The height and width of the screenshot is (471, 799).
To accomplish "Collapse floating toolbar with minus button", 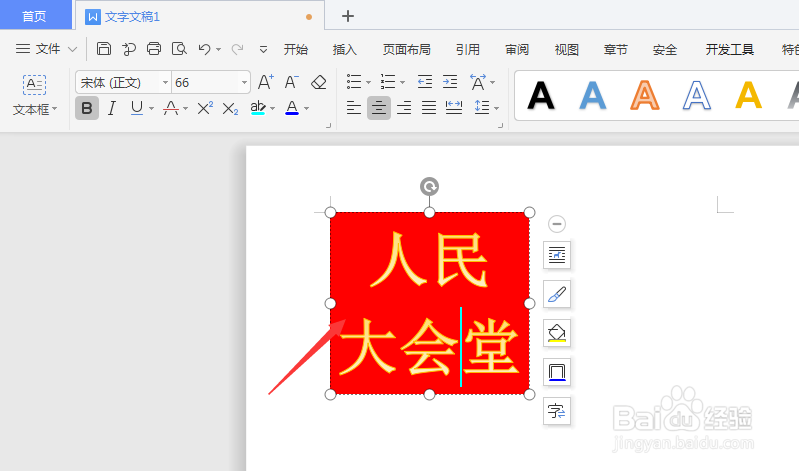I will click(x=556, y=224).
